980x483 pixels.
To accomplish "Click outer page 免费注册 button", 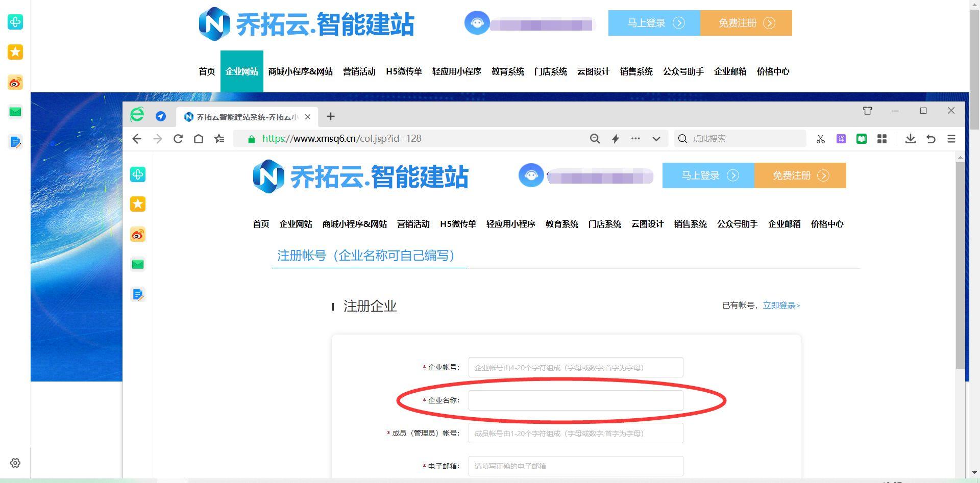I will tap(746, 23).
